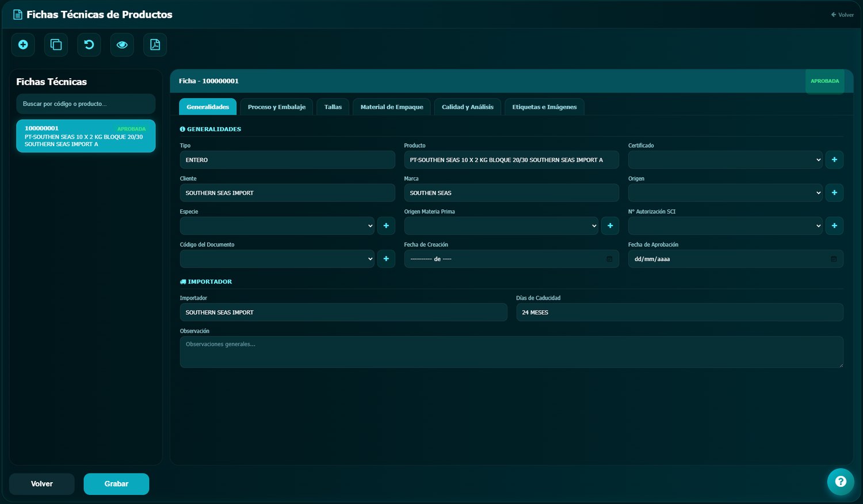The height and width of the screenshot is (504, 863).
Task: Add new Especie with plus button
Action: tap(386, 226)
